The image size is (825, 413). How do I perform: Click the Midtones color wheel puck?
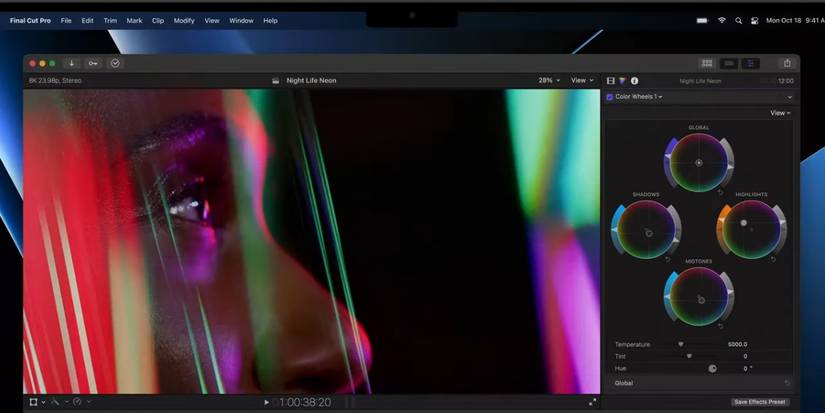point(701,300)
